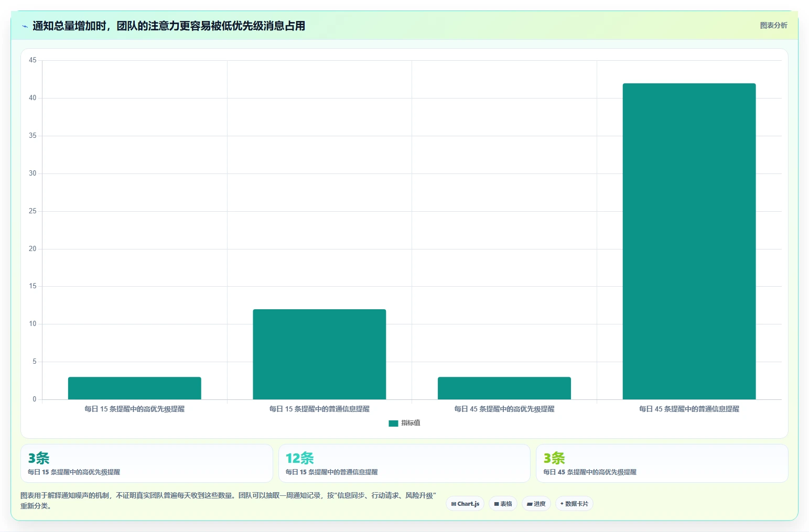Select the tall bar for 每日 45 条提醒中的普通信息提醒
The image size is (809, 532).
coord(689,241)
